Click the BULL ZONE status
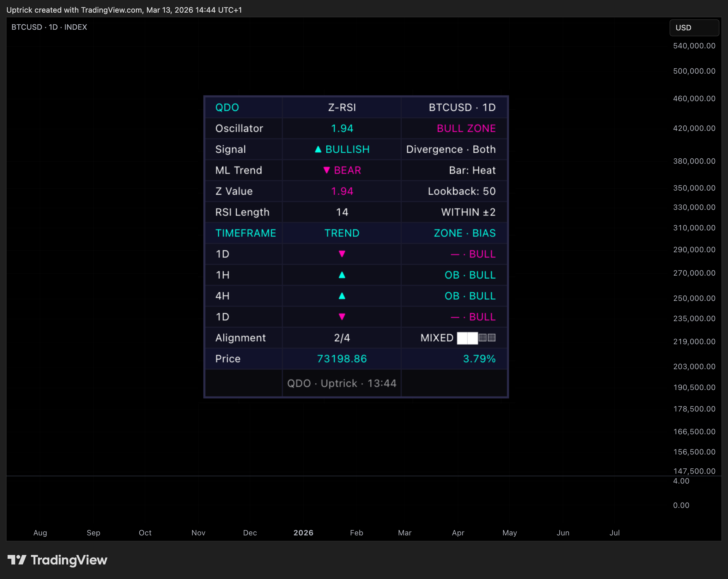This screenshot has width=728, height=579. pos(466,128)
